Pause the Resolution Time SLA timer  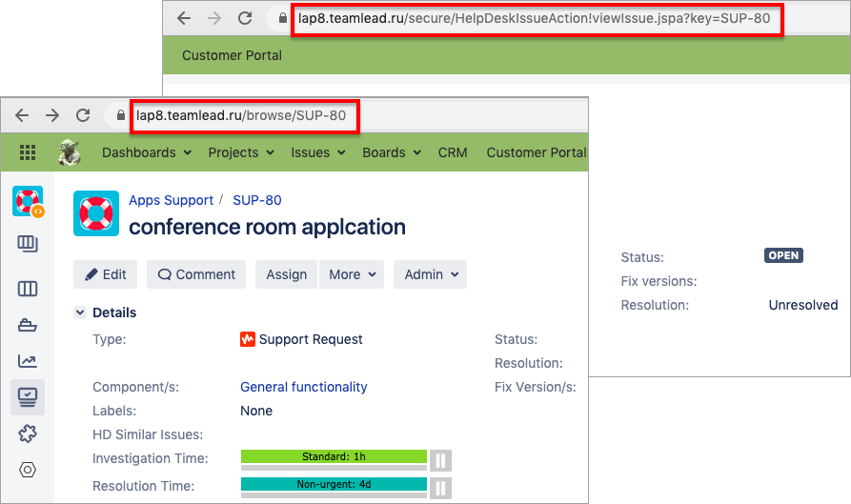tap(440, 488)
